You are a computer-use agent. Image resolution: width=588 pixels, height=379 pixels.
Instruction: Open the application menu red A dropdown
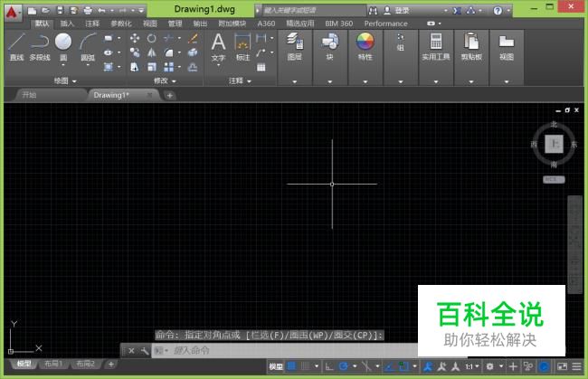(x=13, y=13)
